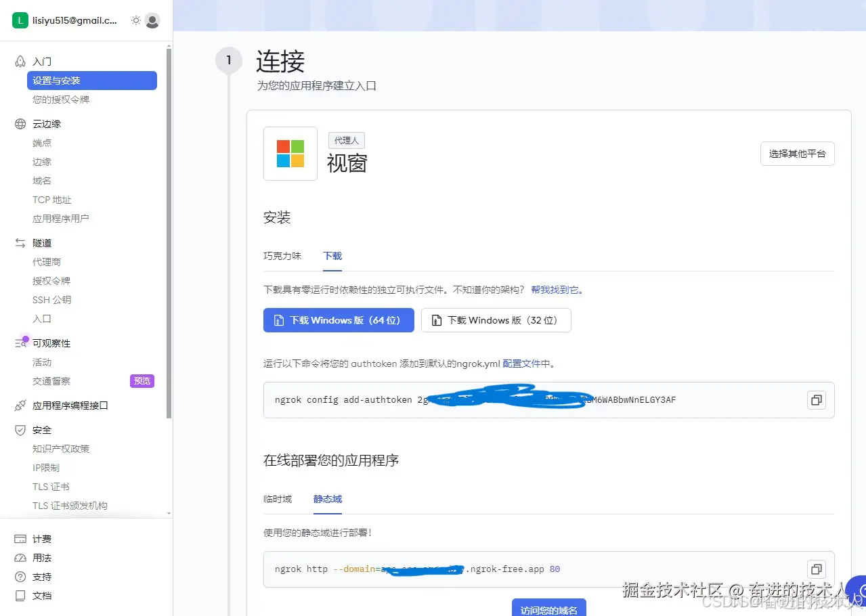The image size is (866, 616).
Task: Open 授权令牌 under 隧道
Action: [51, 281]
